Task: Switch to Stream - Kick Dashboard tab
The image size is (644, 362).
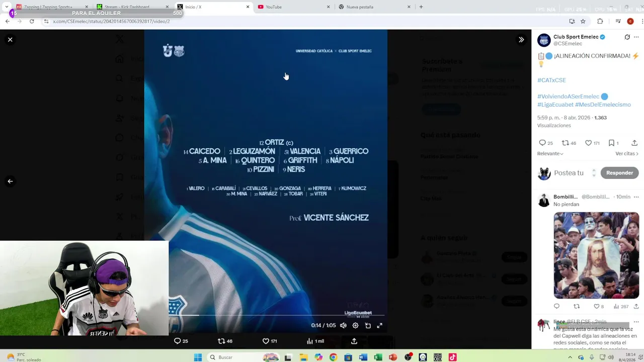Action: [131, 7]
